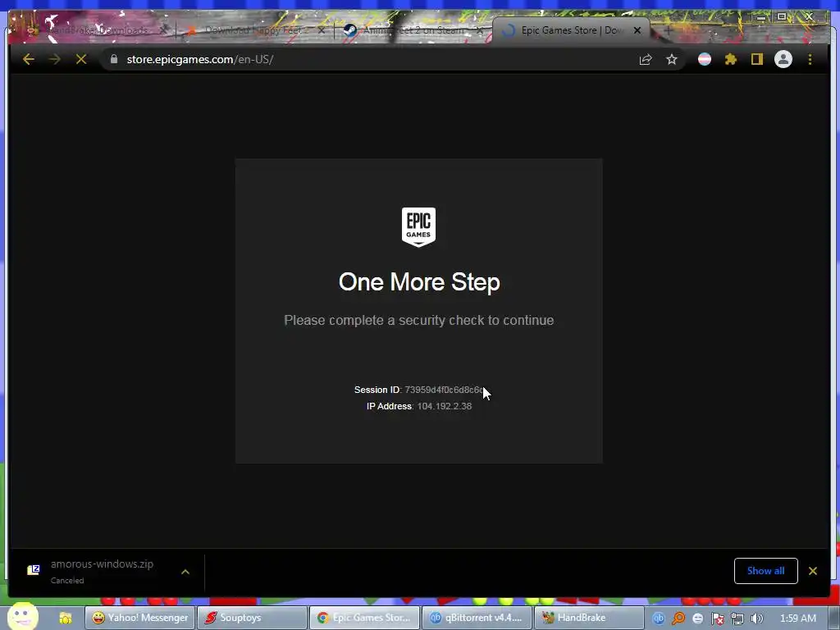Screen dimensions: 840x630
Task: Click the Session ID value
Action: coord(444,390)
